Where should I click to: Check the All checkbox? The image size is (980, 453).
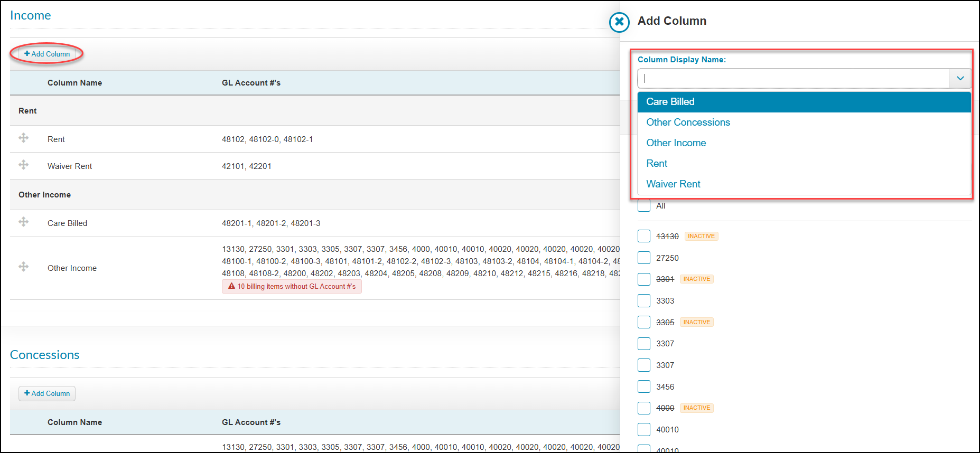644,205
